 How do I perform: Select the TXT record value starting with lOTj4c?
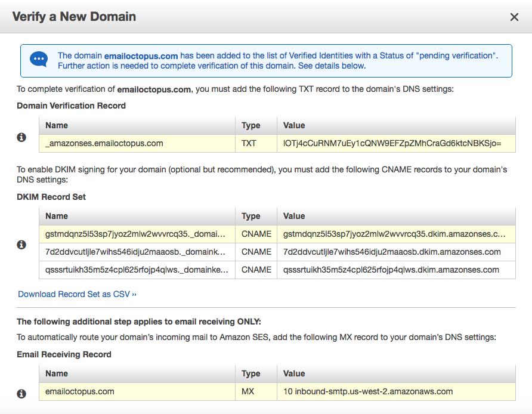[392, 143]
